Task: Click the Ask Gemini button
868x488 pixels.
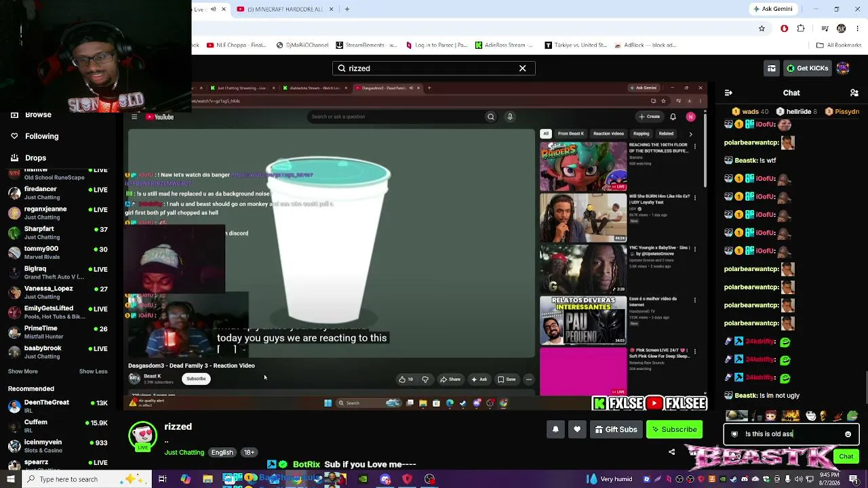Action: pyautogui.click(x=772, y=9)
